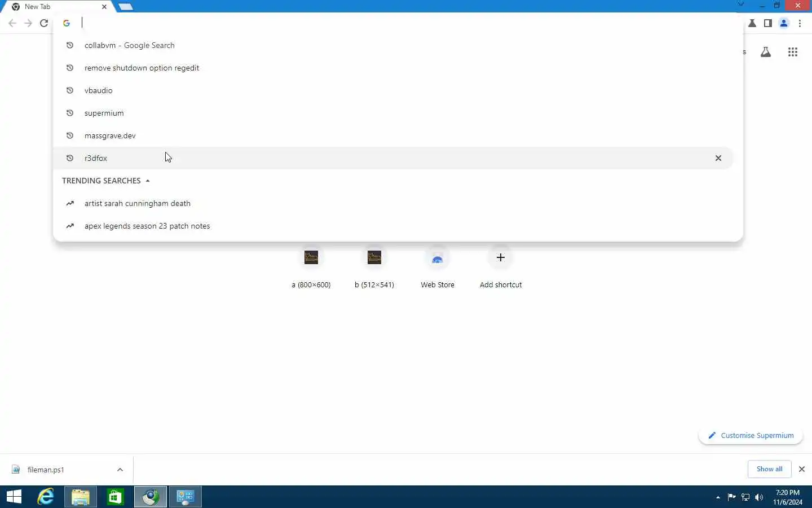
Task: Select the supermium suggestion
Action: (393, 113)
